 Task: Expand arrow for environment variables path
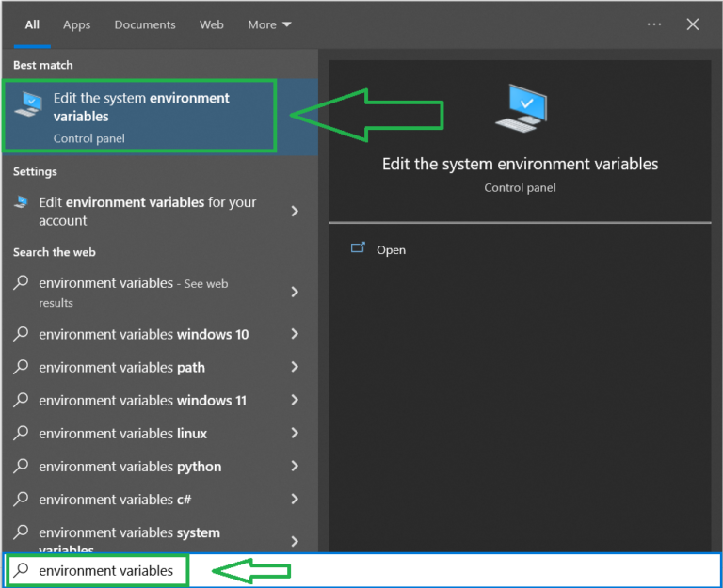(295, 367)
